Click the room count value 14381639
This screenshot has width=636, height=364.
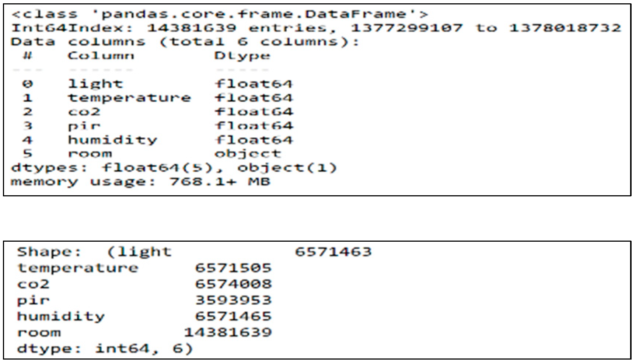pos(228,333)
